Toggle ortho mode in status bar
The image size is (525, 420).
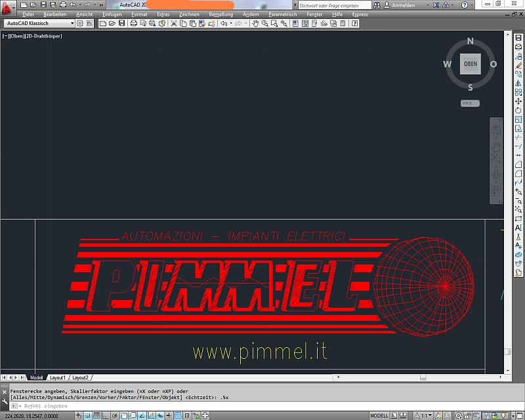click(x=106, y=415)
